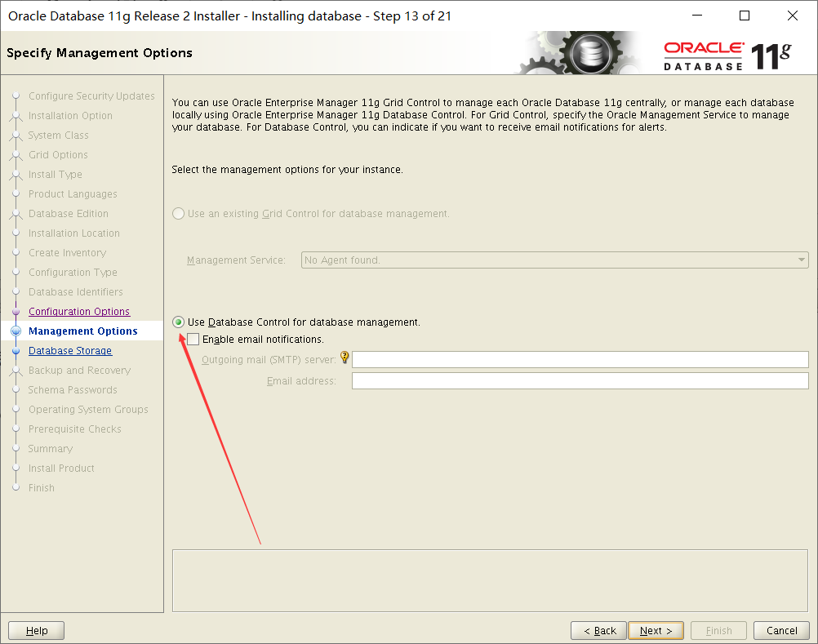Go to Configuration Options step link
The image size is (818, 644).
point(79,311)
